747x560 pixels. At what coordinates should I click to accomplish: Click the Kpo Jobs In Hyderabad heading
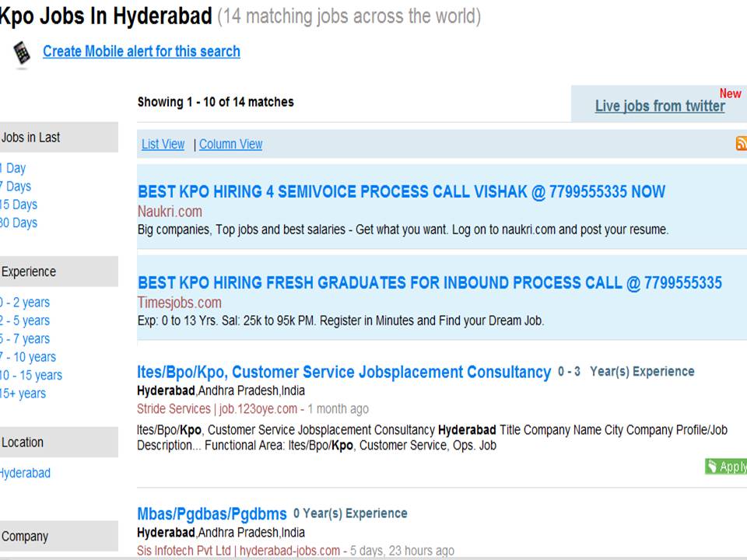click(106, 16)
